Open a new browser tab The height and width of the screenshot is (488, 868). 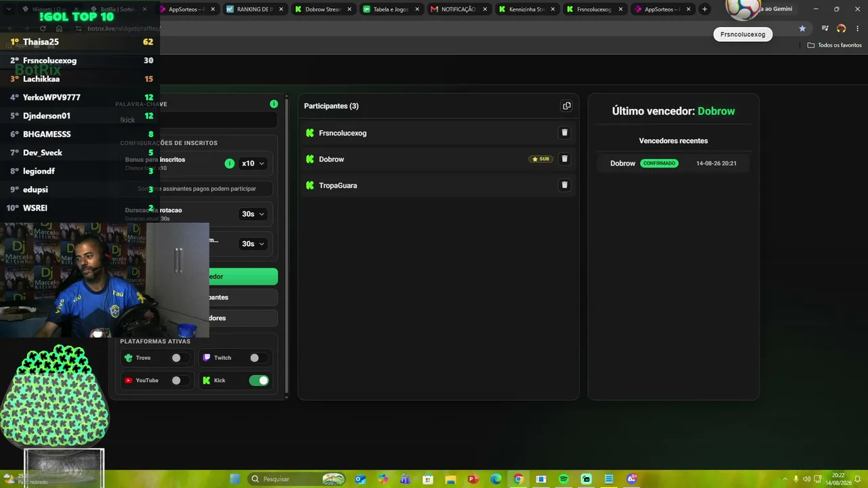(705, 9)
